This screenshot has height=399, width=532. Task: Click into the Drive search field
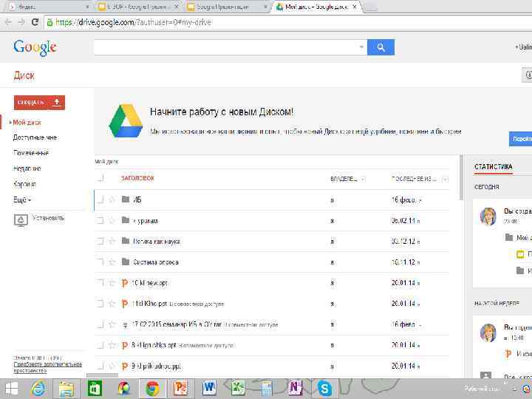[225, 47]
